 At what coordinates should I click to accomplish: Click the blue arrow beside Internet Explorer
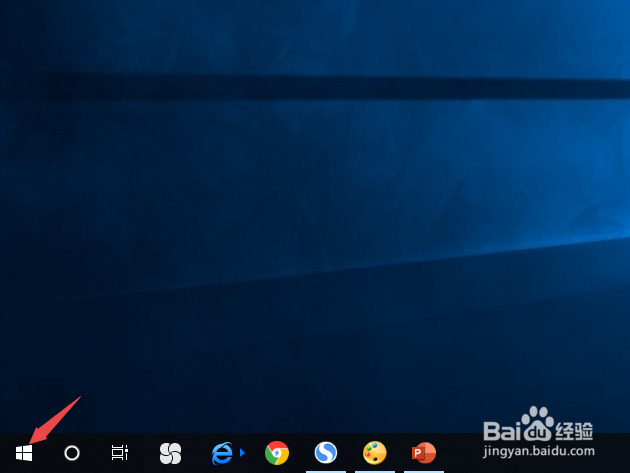242,453
